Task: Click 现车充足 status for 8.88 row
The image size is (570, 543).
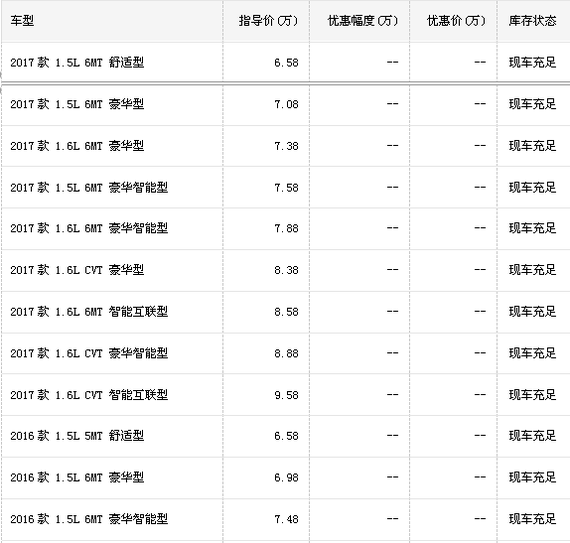Action: tap(532, 353)
